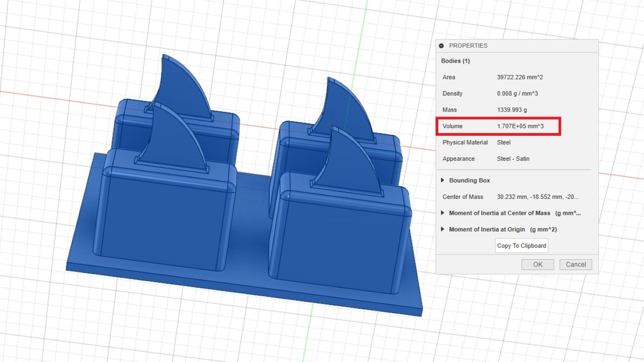Viewport: 644px width, 362px height.
Task: Confirm the dialog with OK
Action: point(538,264)
